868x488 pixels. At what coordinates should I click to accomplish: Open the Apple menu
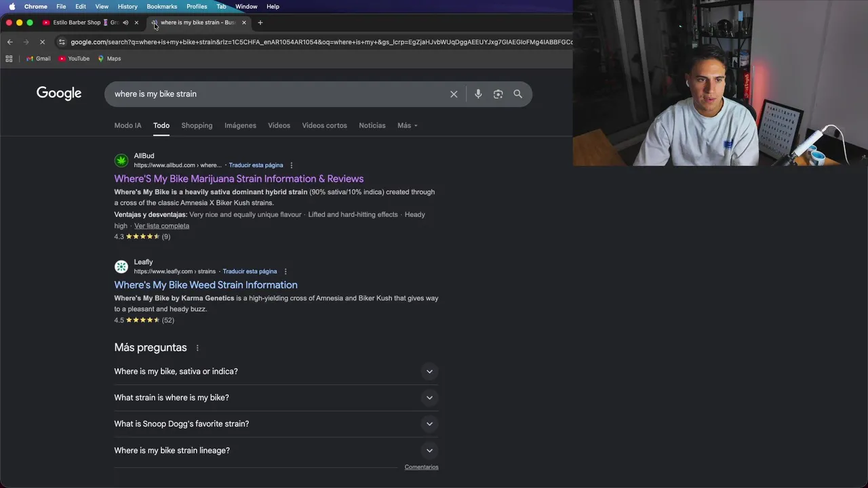(12, 6)
